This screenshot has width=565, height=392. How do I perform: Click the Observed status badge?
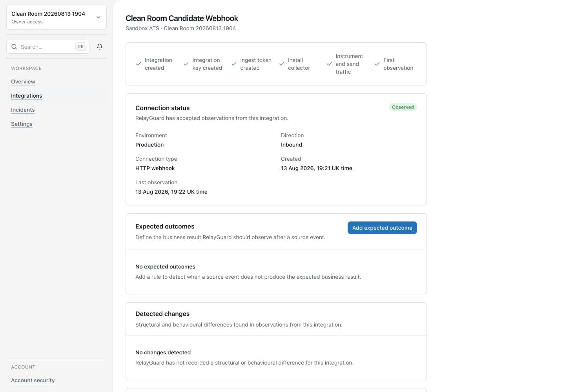pos(403,107)
